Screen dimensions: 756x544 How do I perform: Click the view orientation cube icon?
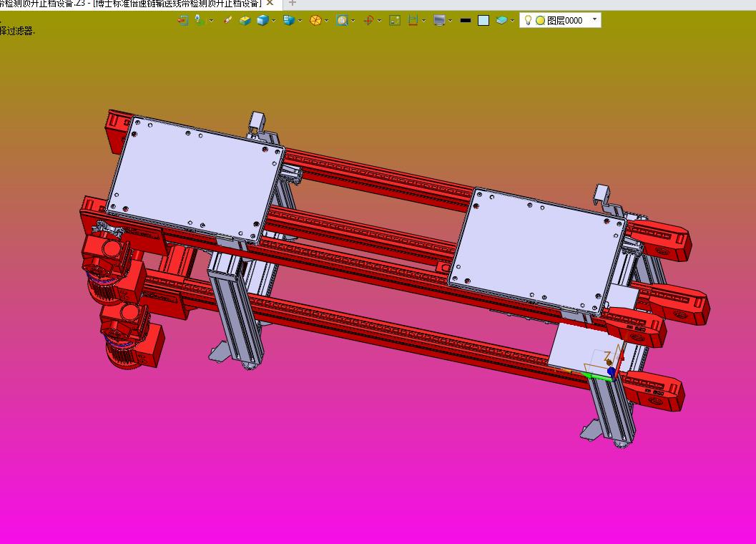(289, 20)
